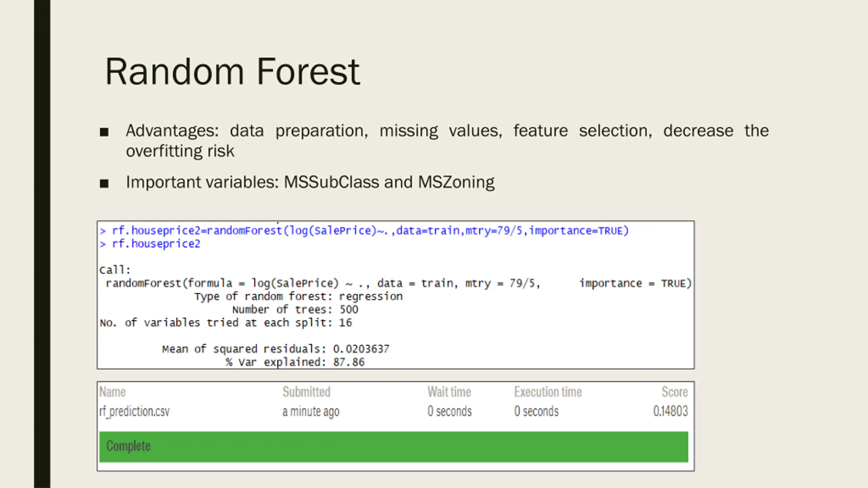Click the 'rf_prediction.csv' file name
Image resolution: width=868 pixels, height=488 pixels.
(x=134, y=411)
